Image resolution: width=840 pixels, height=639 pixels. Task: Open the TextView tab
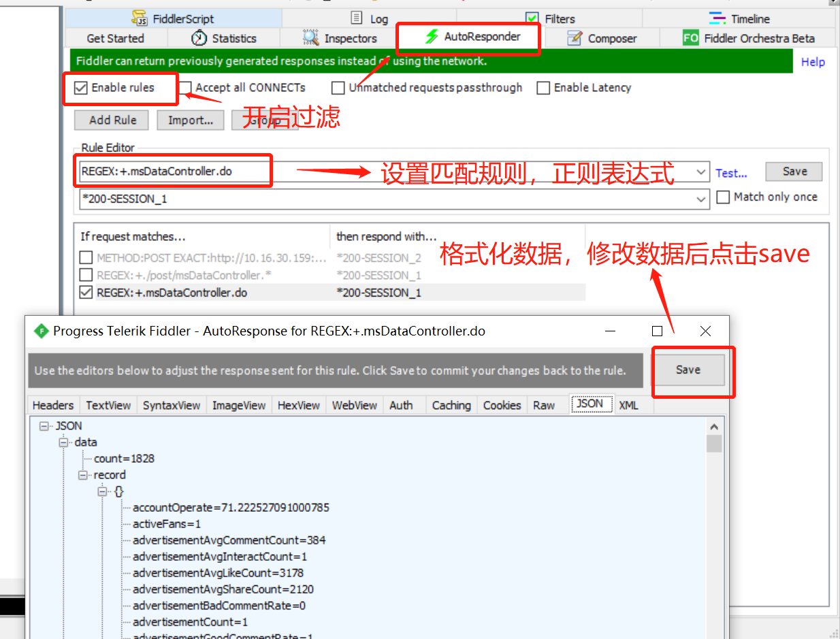click(x=108, y=405)
